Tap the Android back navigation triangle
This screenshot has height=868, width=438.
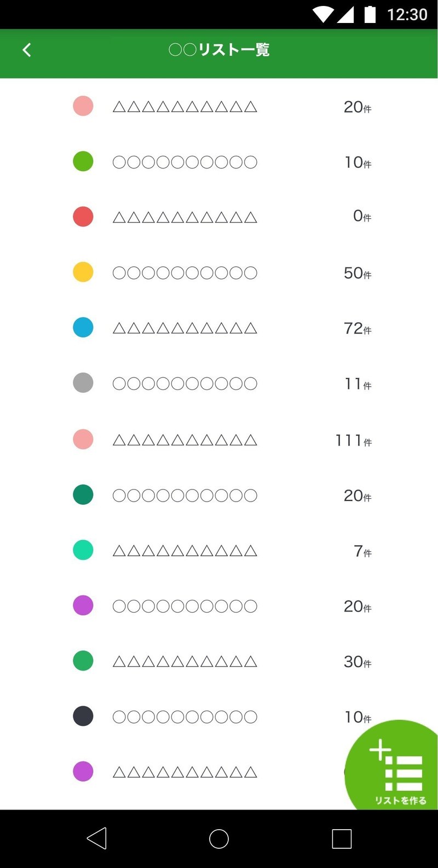97,838
